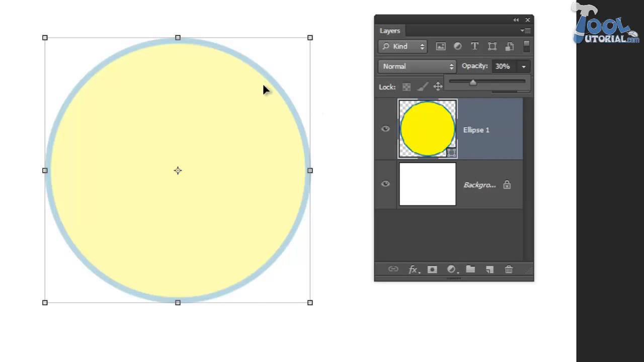Click the transform center reference point
The image size is (644, 362).
click(178, 170)
